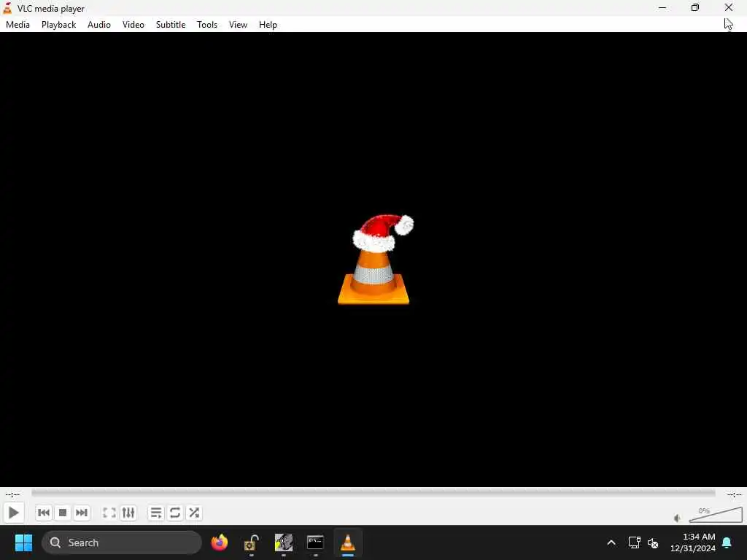
Task: Show extended settings and effects
Action: [x=128, y=513]
